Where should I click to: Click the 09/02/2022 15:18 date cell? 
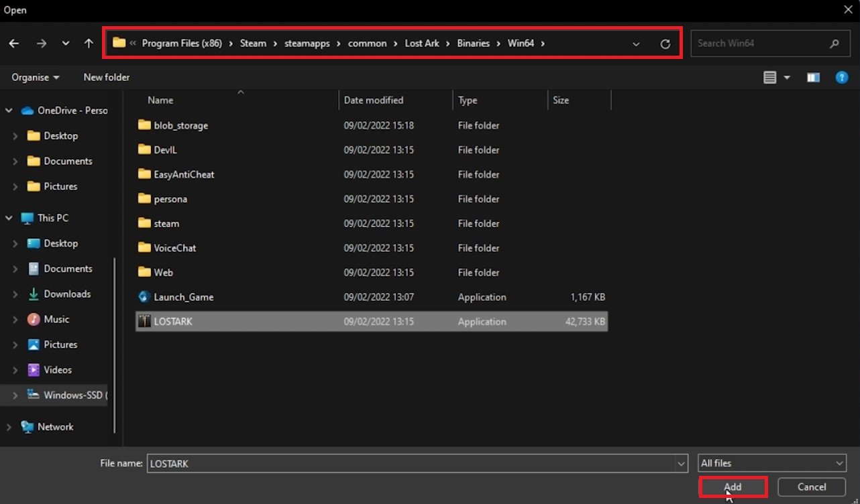tap(379, 125)
